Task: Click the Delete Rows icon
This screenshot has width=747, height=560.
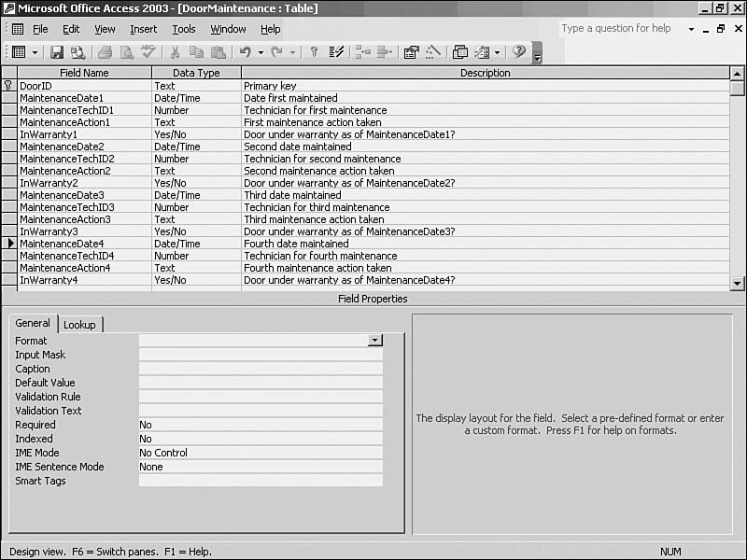Action: (384, 52)
